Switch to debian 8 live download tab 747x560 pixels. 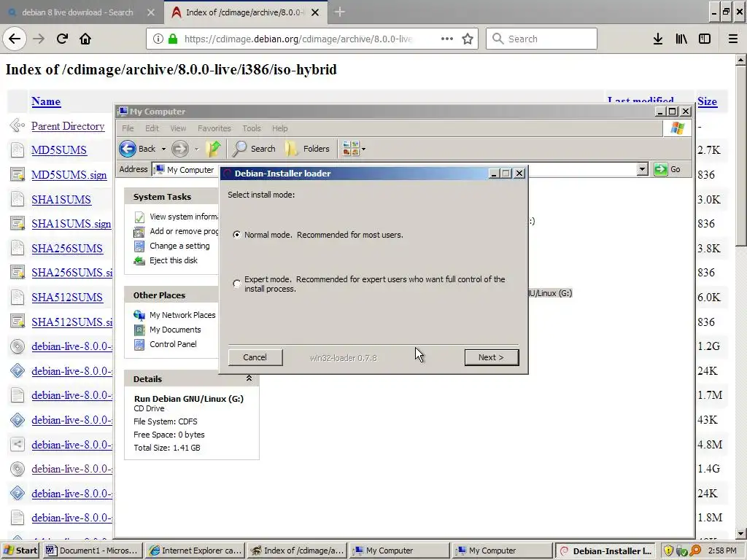point(79,12)
